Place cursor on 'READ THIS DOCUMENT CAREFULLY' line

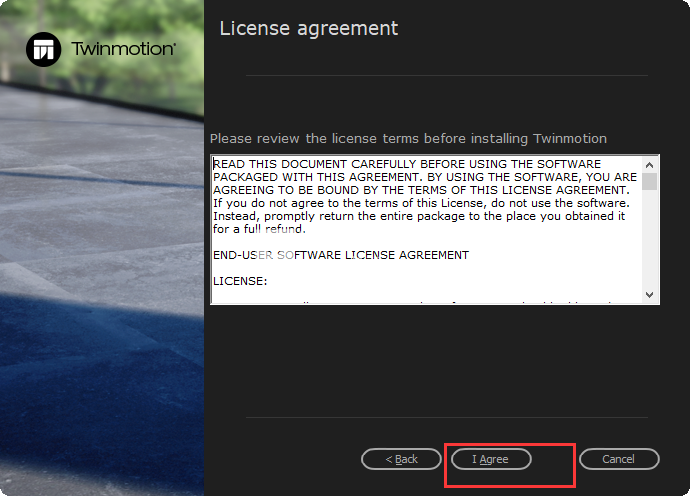pyautogui.click(x=407, y=164)
